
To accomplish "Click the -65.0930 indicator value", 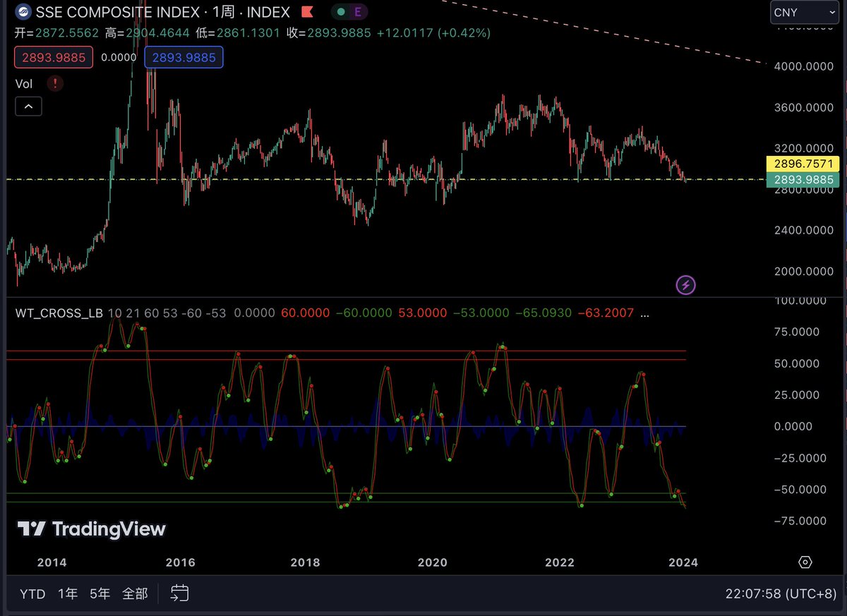I will coord(544,313).
